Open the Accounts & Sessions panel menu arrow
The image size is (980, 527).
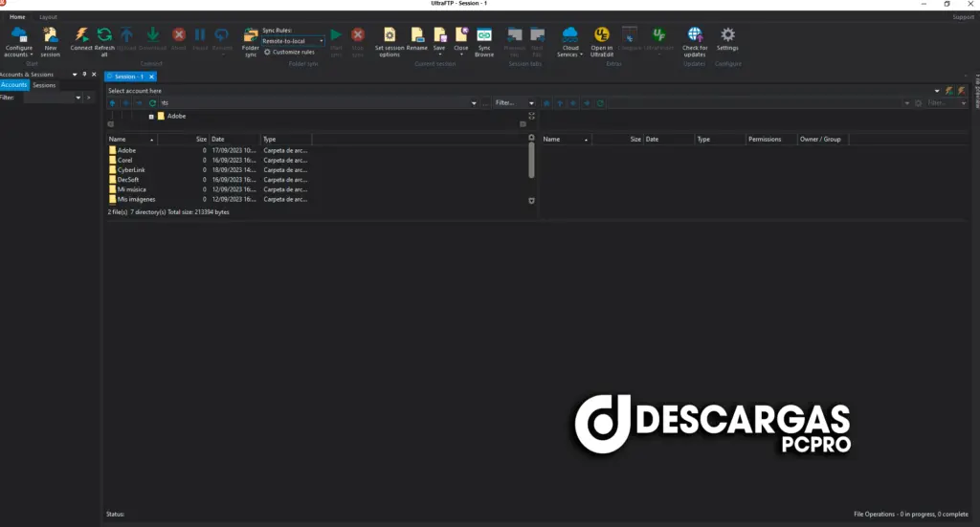point(75,75)
